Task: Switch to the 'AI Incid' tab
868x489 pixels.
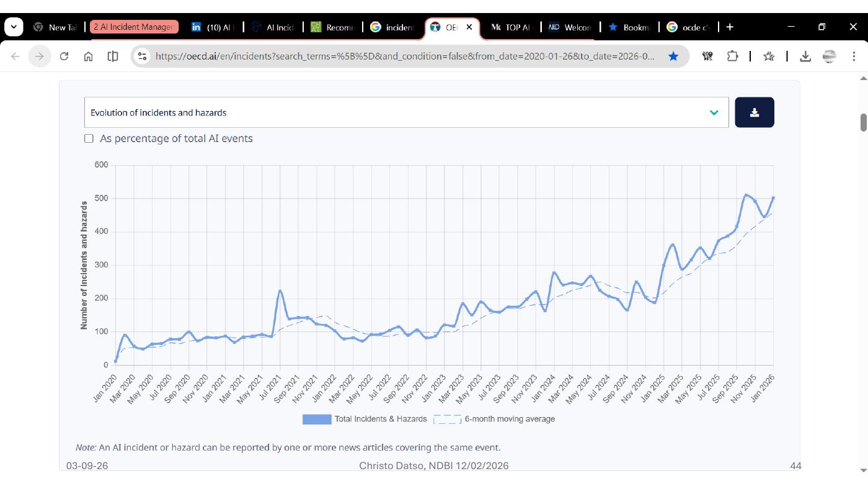Action: pos(273,27)
